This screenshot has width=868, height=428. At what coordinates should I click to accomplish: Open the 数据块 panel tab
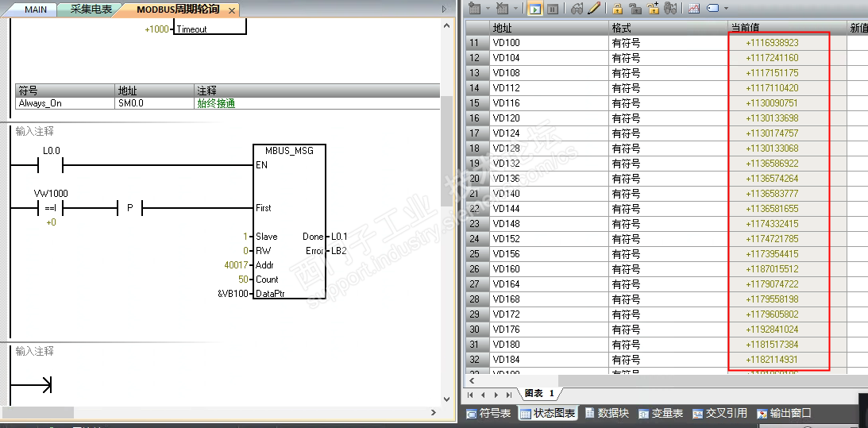pyautogui.click(x=607, y=413)
